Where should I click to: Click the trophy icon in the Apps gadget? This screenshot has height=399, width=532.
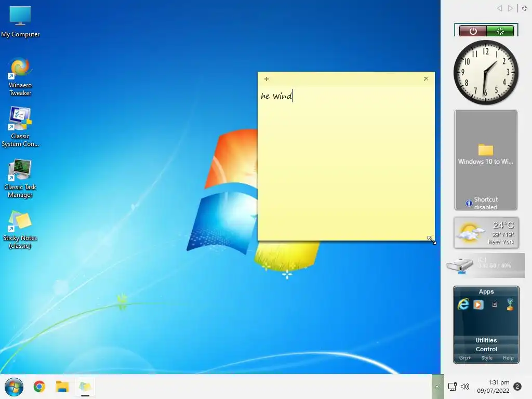[510, 304]
